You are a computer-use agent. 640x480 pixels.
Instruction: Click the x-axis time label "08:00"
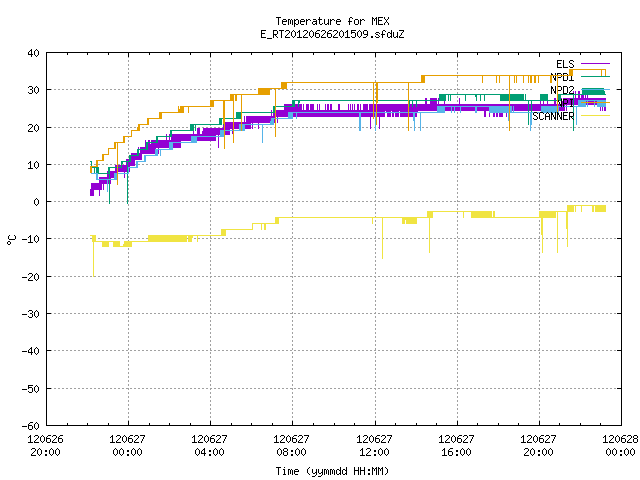(291, 452)
